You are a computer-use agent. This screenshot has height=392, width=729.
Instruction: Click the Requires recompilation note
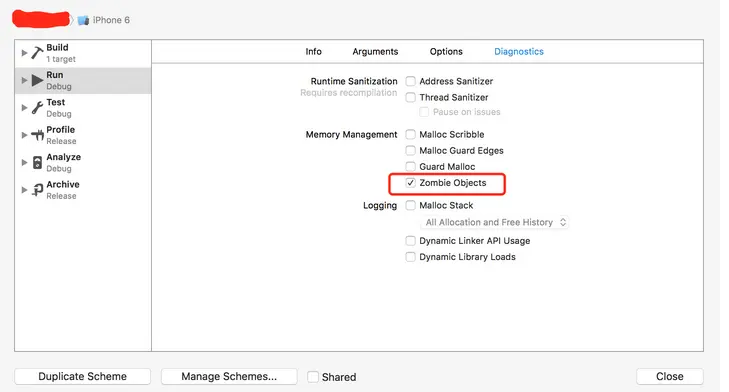tap(348, 93)
